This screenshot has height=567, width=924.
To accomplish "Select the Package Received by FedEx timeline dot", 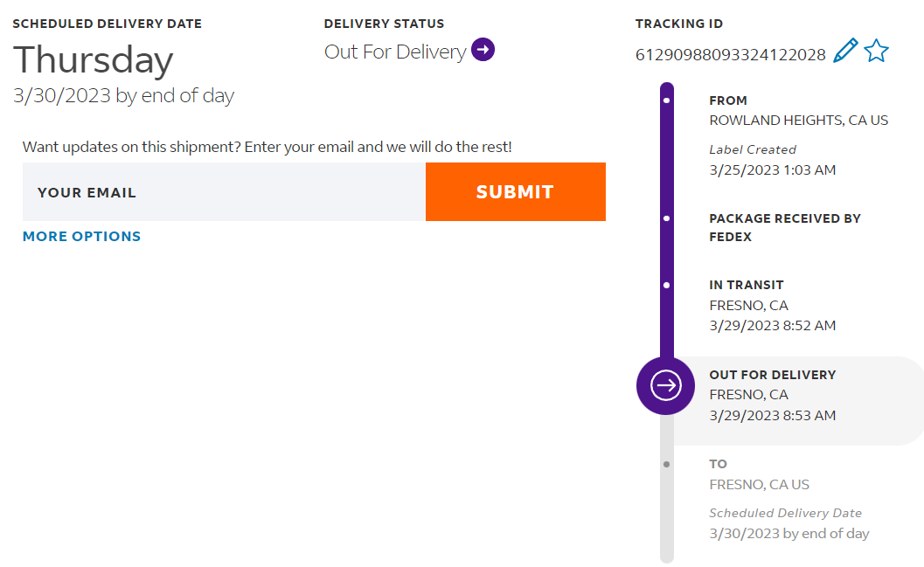I will point(667,218).
